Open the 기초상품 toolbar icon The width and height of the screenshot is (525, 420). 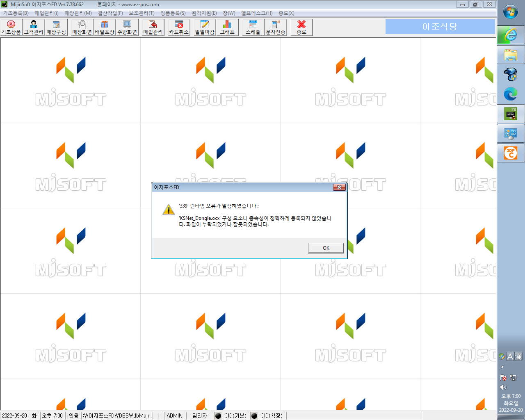tap(11, 27)
